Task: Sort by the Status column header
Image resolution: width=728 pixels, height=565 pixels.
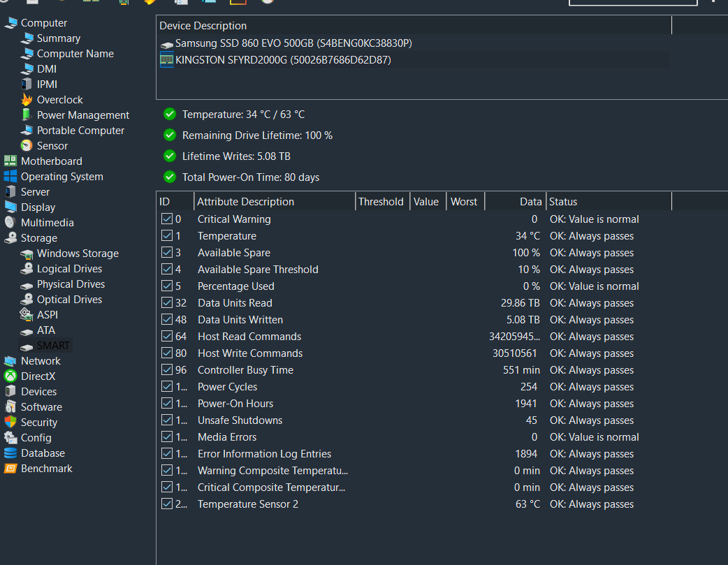Action: tap(609, 202)
